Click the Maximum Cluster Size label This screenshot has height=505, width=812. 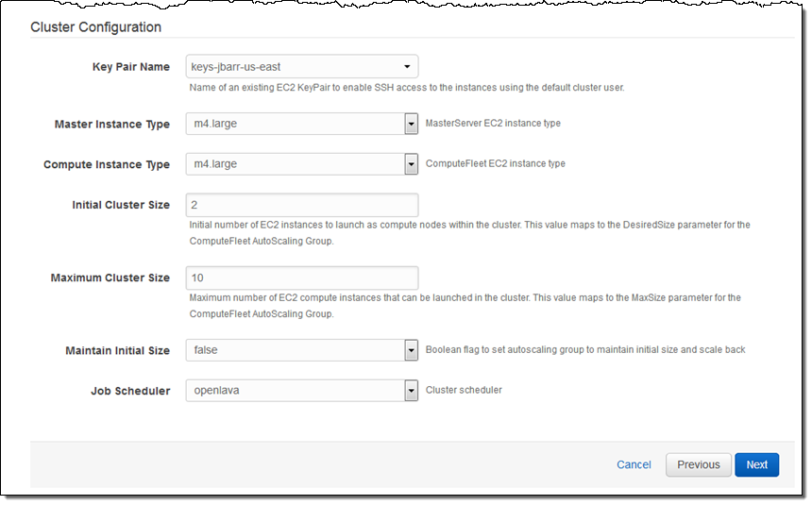click(110, 278)
